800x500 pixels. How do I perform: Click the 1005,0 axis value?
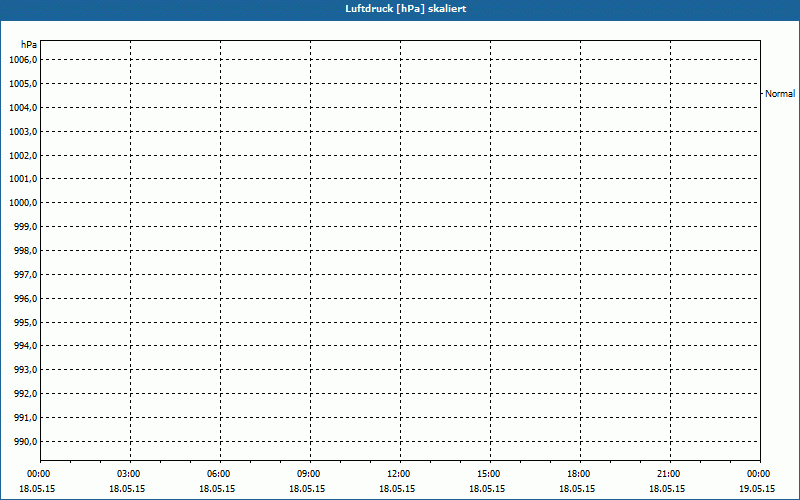pos(23,84)
